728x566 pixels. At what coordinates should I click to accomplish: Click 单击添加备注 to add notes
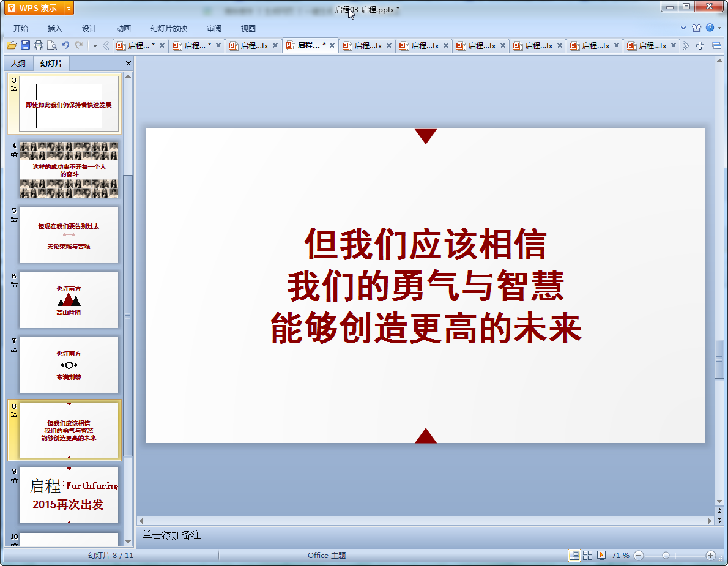click(x=171, y=535)
